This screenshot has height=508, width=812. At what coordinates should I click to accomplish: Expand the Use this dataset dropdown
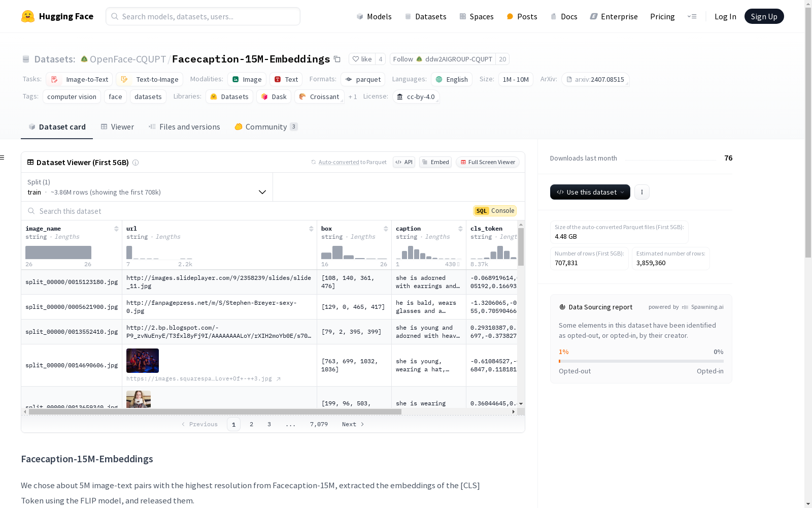[590, 192]
